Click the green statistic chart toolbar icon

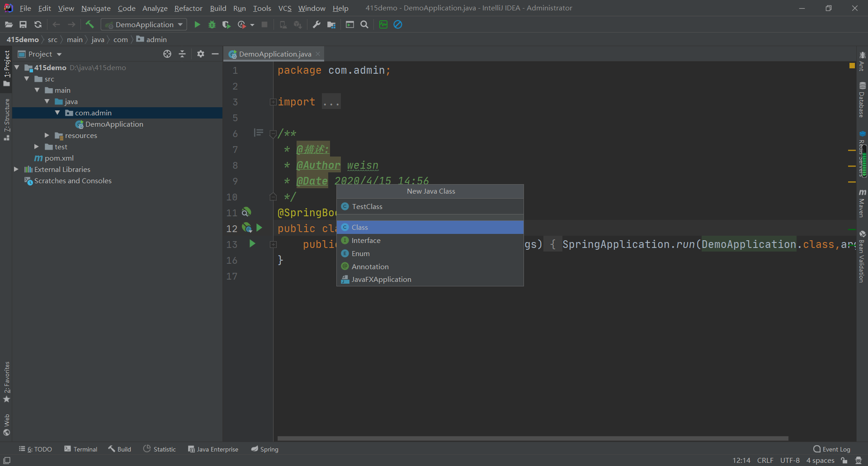[x=383, y=24]
